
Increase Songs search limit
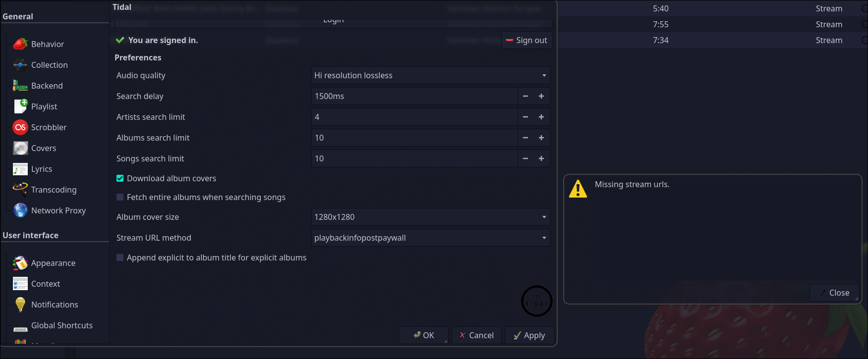click(x=541, y=158)
